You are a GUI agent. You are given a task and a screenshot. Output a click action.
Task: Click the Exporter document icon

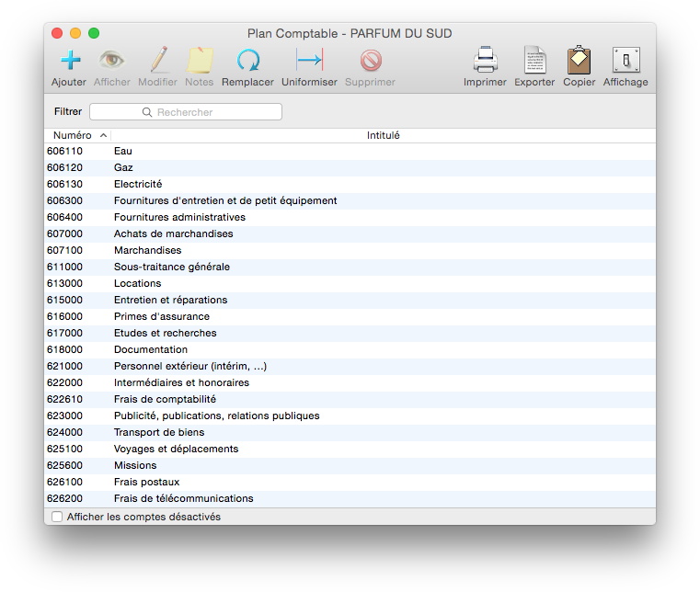pyautogui.click(x=534, y=60)
